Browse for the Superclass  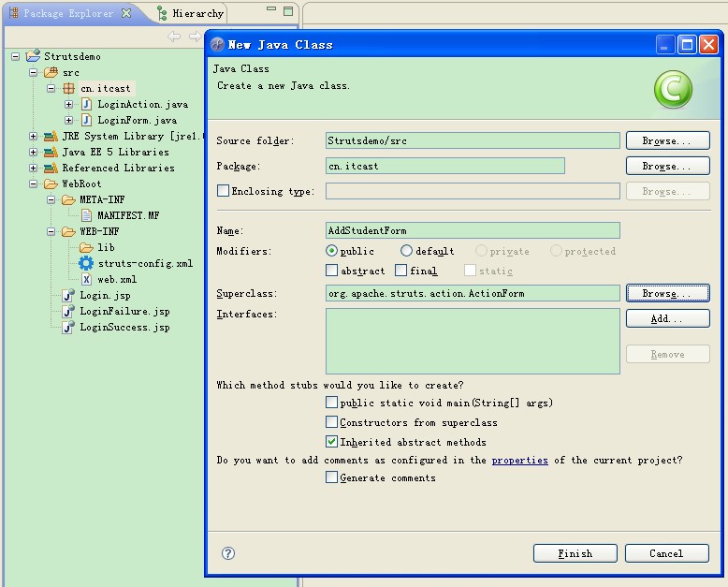(667, 293)
